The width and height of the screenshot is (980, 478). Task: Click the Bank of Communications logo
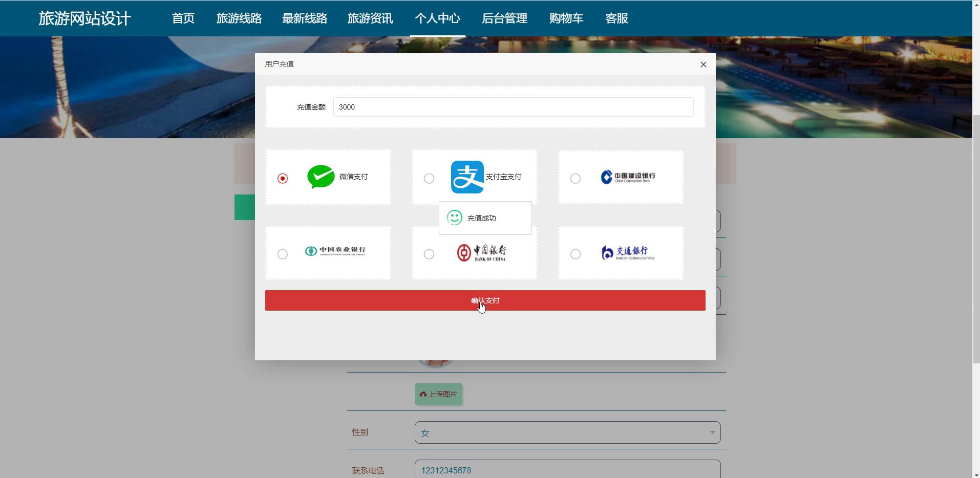[x=628, y=253]
